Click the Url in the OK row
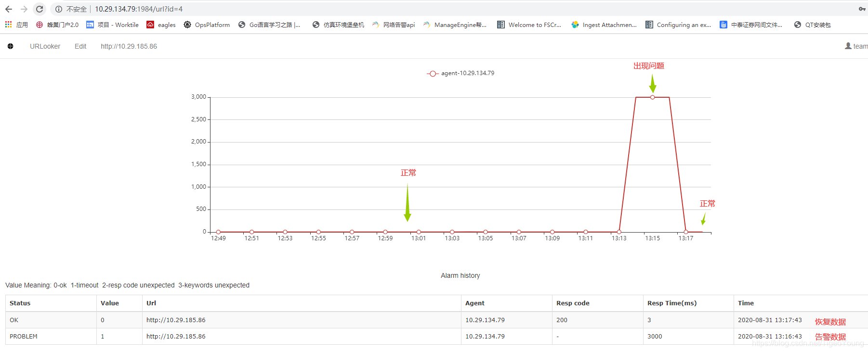 [176, 320]
